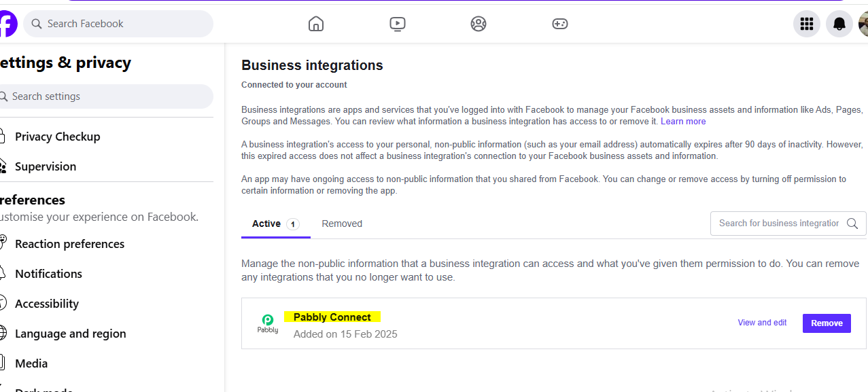This screenshot has width=868, height=392.
Task: Open View and edit for Pabbly Connect
Action: (x=762, y=323)
